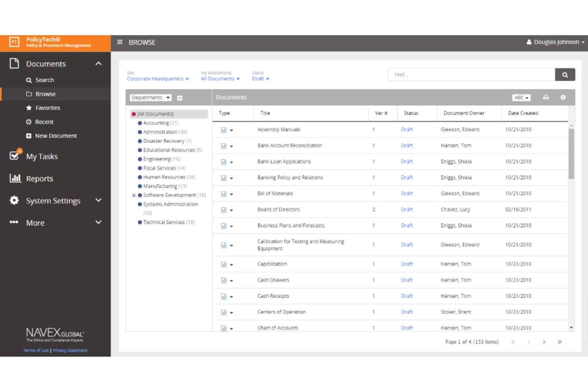Open System Settings gear in sidebar
Viewport: 588px width, 392px height.
tap(14, 201)
